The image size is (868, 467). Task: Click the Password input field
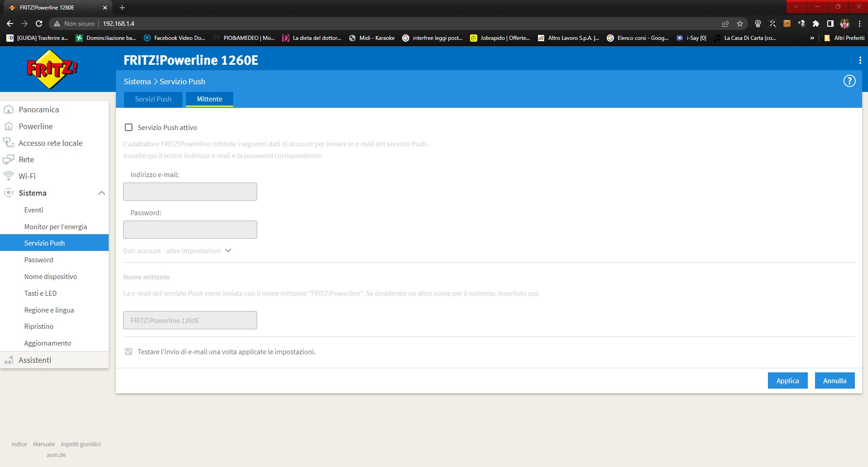tap(190, 230)
